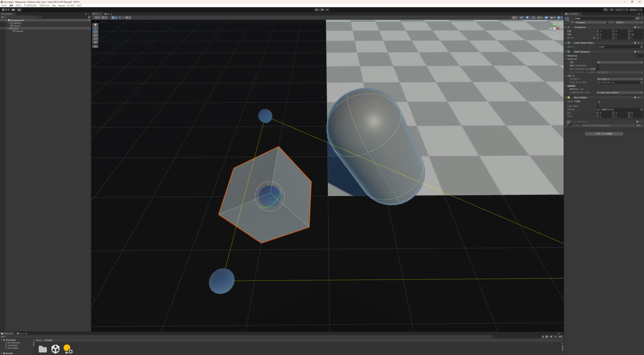Disable the Mesh Renderer component checkbox

(572, 52)
